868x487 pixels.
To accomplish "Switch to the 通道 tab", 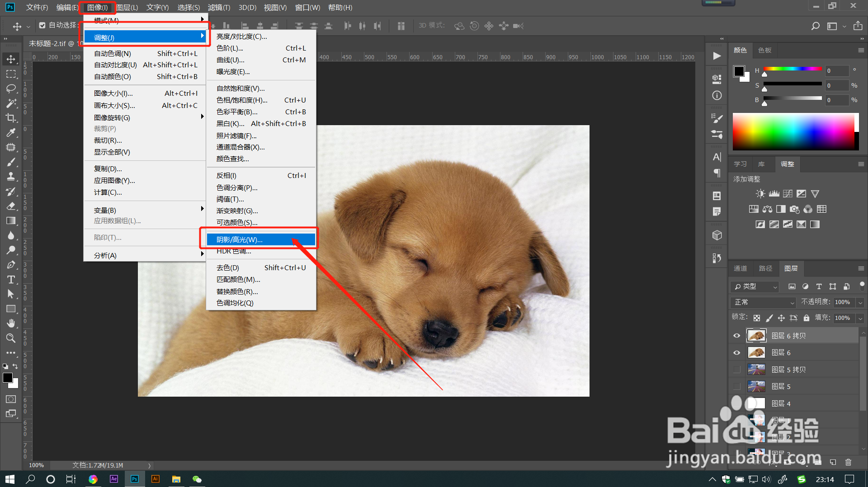I will click(x=740, y=268).
